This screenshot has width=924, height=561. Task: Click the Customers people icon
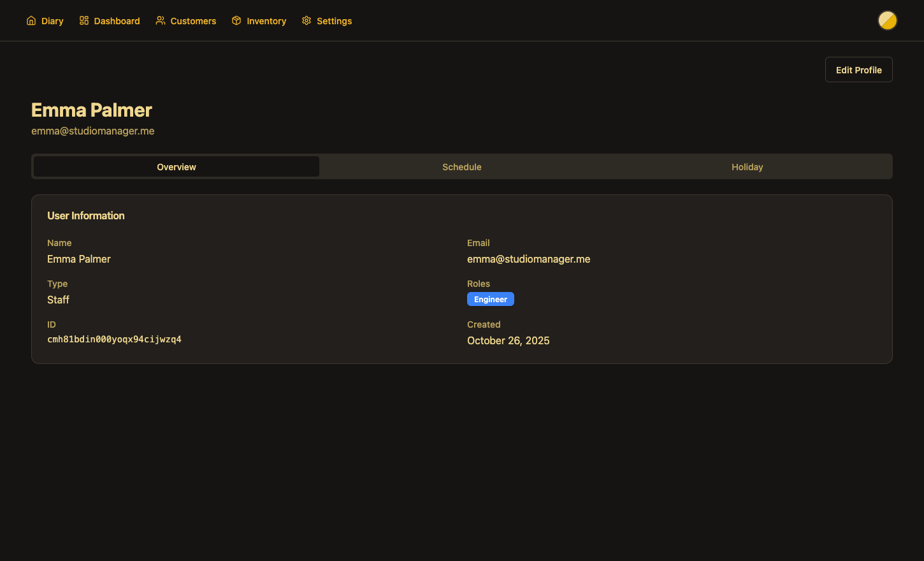161,21
